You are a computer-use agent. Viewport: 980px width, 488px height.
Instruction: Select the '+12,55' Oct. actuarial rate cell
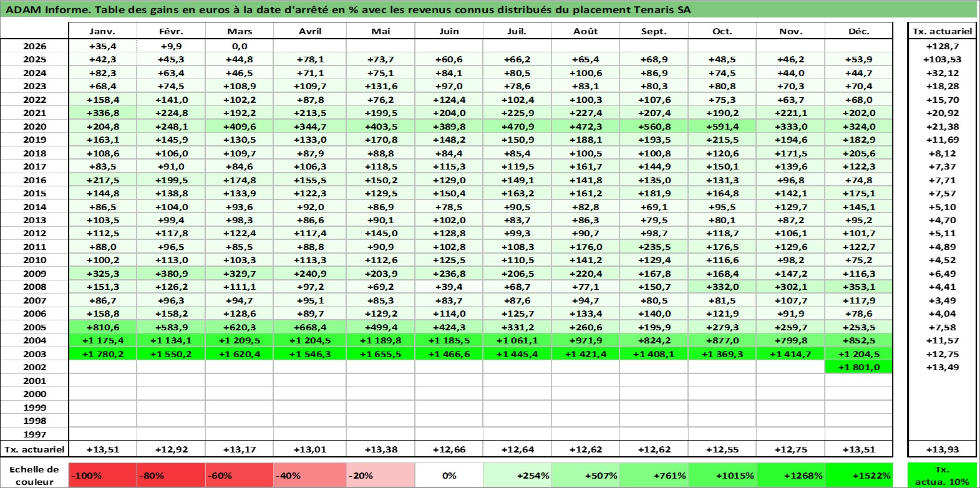[722, 449]
